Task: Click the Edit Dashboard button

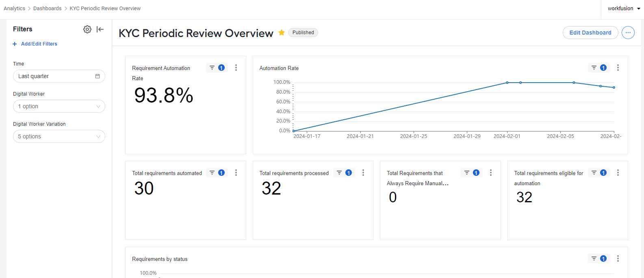Action: click(590, 33)
